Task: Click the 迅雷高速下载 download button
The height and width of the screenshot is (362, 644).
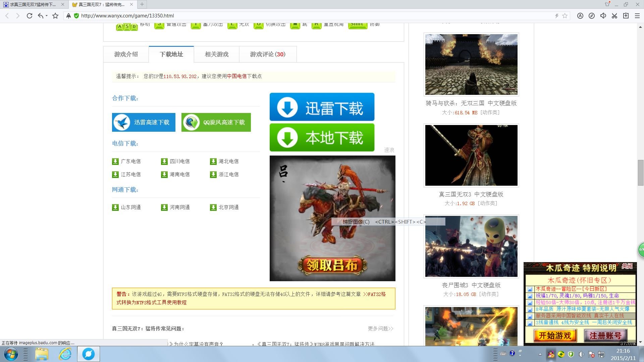Action: (144, 122)
